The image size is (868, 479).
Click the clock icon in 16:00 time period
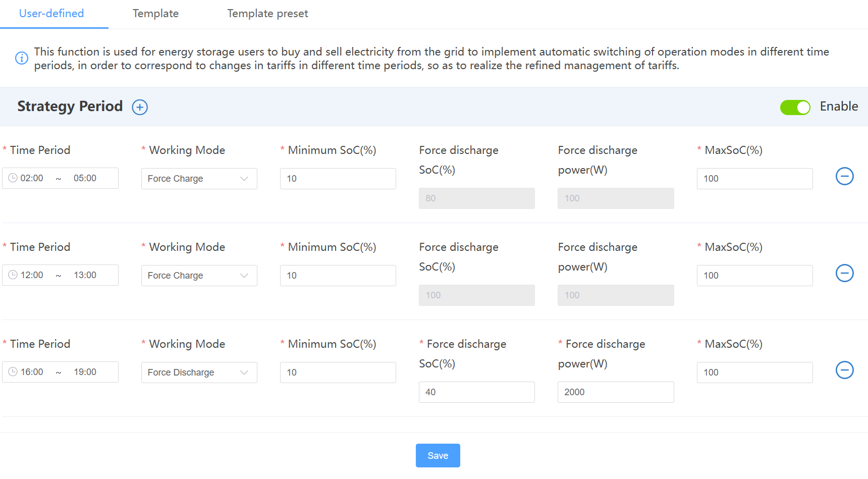click(x=13, y=372)
